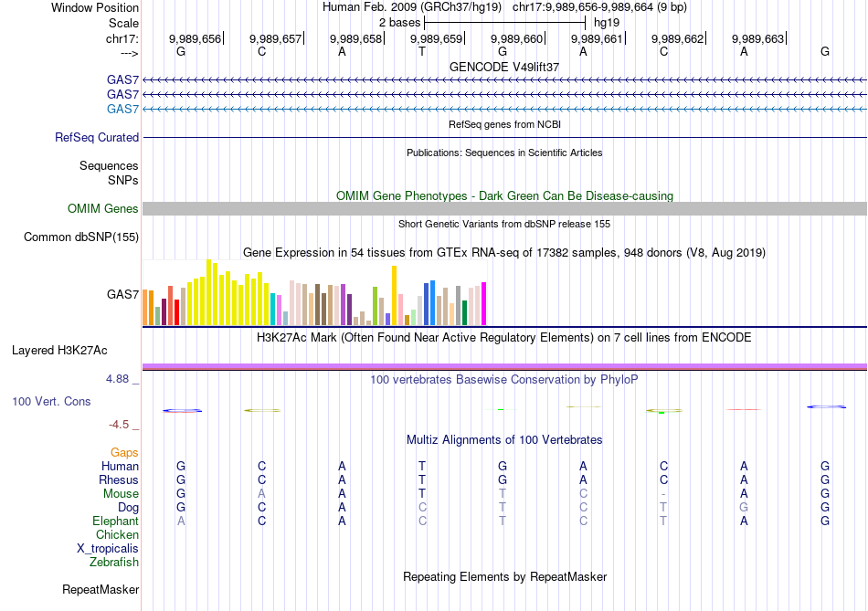
Task: Select the "chr17:" base position label
Action: (122, 38)
